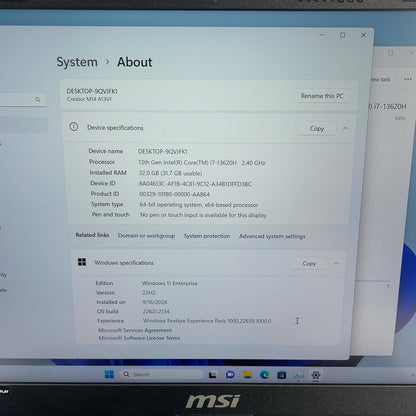Screen dimensions: 416x416
Task: Open File Explorer from the taskbar
Action: [247, 375]
